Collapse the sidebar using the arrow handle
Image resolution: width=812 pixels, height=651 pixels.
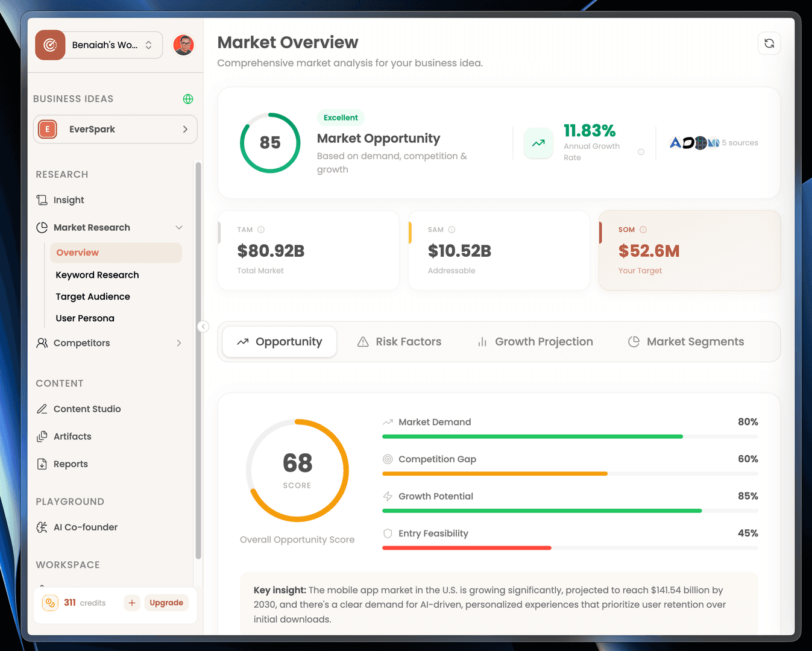coord(203,326)
